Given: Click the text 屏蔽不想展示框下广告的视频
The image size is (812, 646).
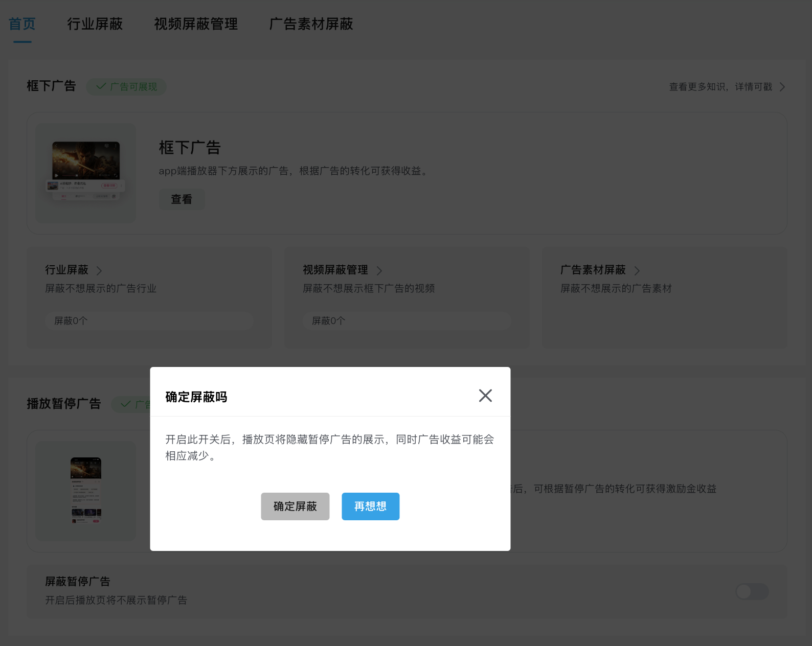Looking at the screenshot, I should (x=369, y=289).
